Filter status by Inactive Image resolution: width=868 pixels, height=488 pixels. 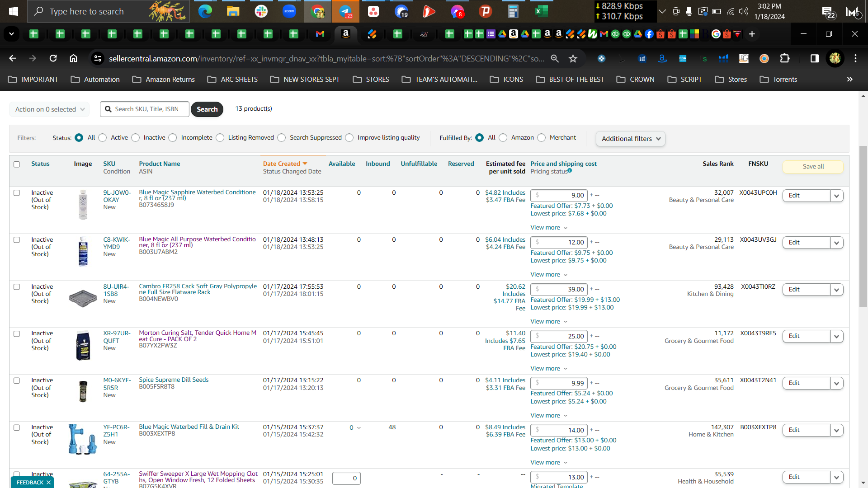(x=136, y=138)
